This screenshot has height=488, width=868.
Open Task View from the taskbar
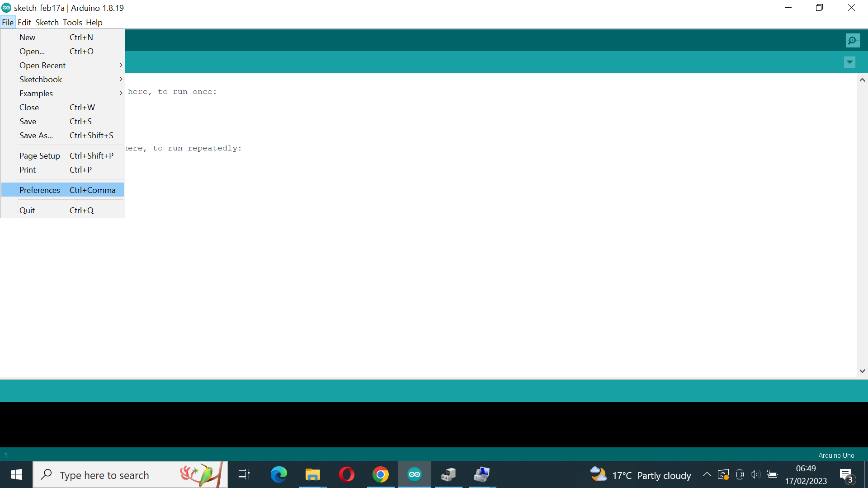click(243, 474)
